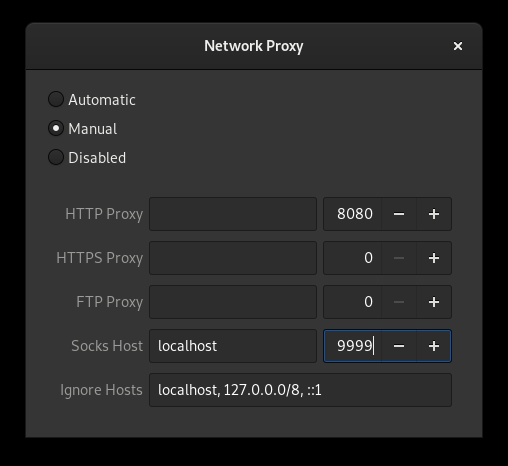Click the HTTPS Proxy minus button
Screen dimensions: 508x466
399,258
